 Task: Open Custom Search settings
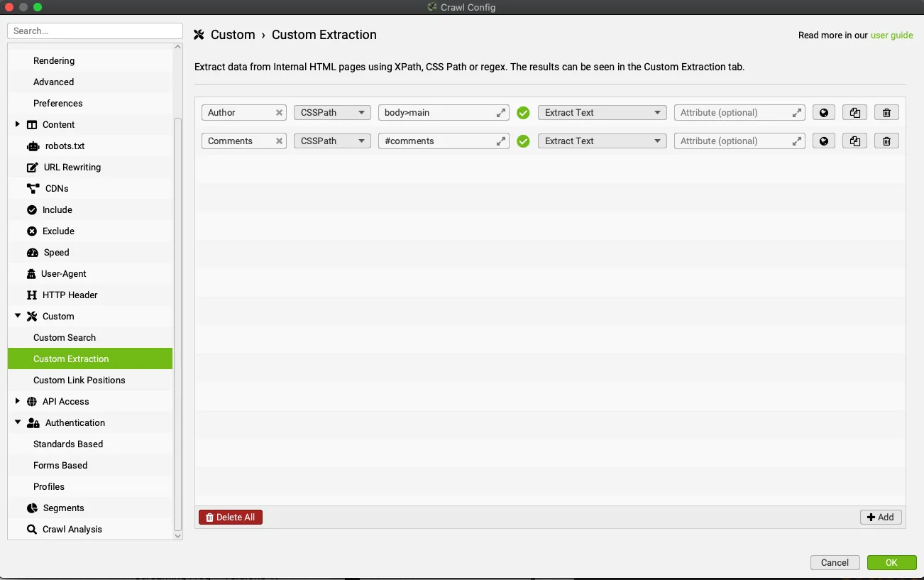(65, 337)
